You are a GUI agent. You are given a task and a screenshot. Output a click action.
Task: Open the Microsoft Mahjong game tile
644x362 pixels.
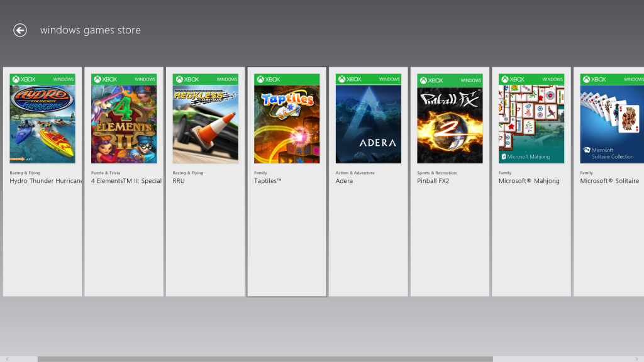coord(531,119)
